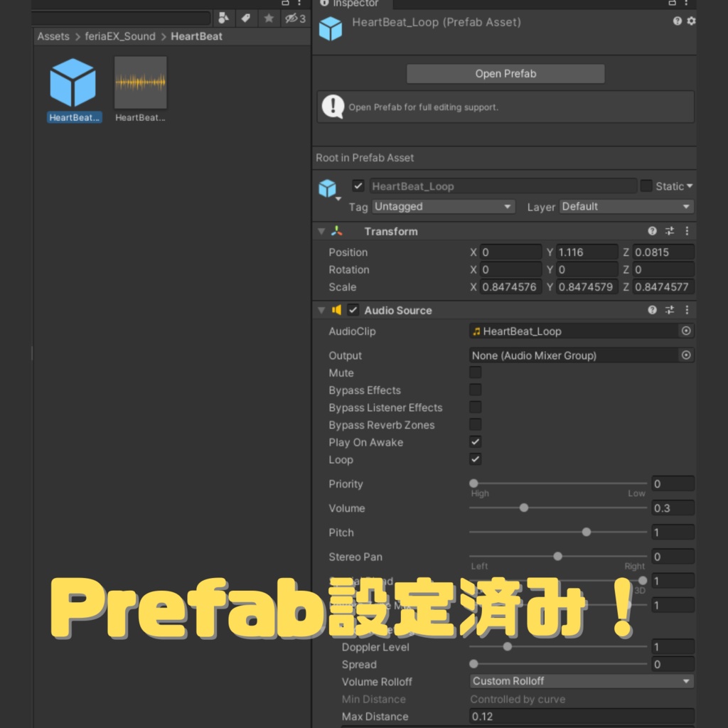Open Project panel more options menu

[x=299, y=4]
